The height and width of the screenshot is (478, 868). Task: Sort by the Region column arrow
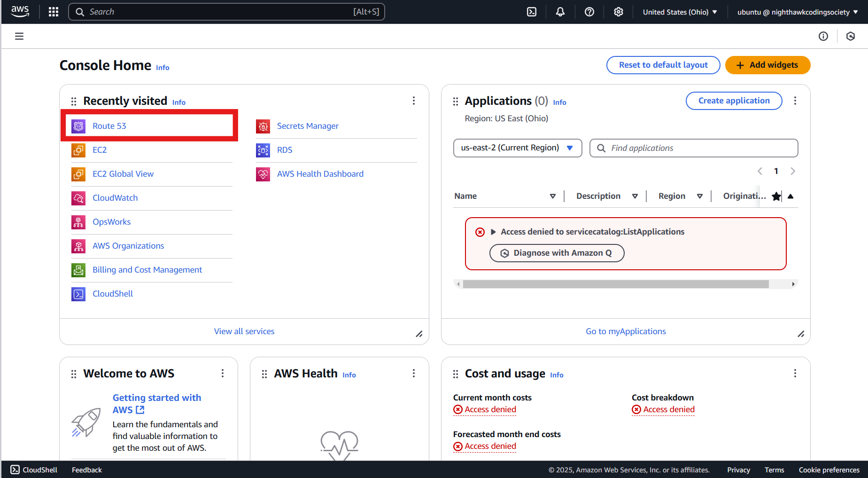pyautogui.click(x=700, y=196)
